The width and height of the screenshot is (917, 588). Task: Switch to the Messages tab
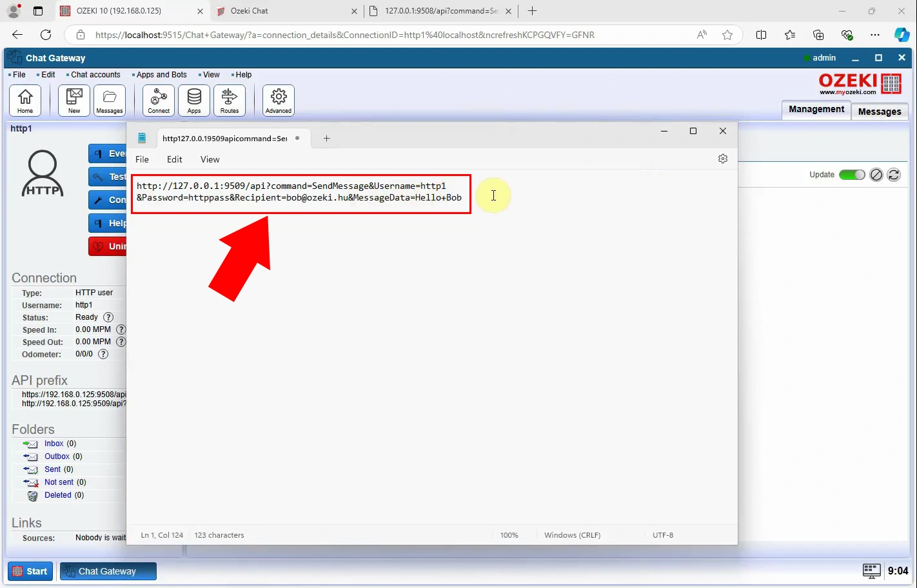880,112
